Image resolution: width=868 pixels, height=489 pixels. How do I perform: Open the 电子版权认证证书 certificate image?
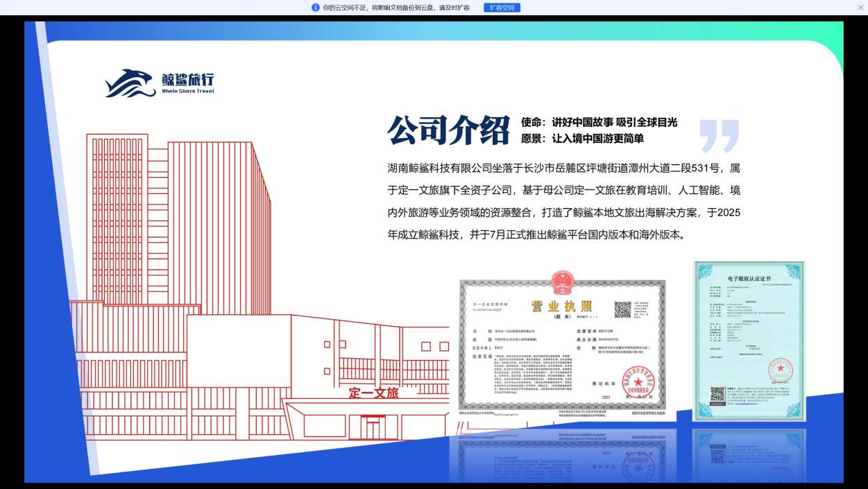pos(749,341)
